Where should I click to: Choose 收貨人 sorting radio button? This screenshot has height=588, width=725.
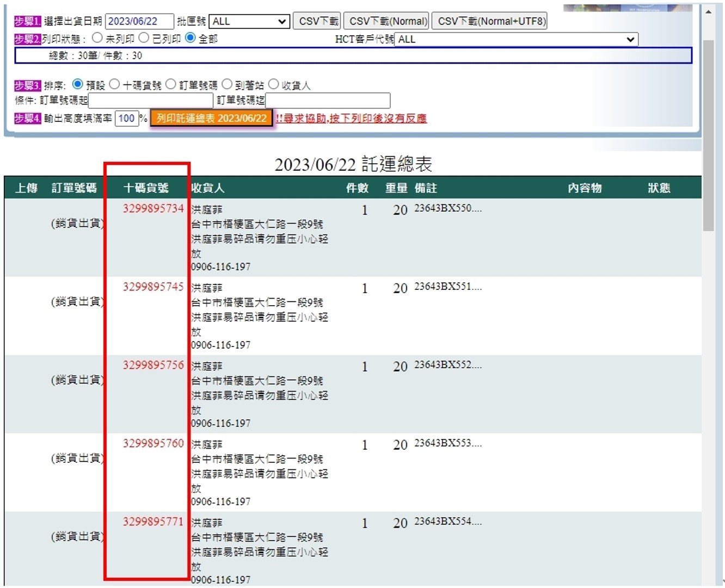pyautogui.click(x=273, y=84)
